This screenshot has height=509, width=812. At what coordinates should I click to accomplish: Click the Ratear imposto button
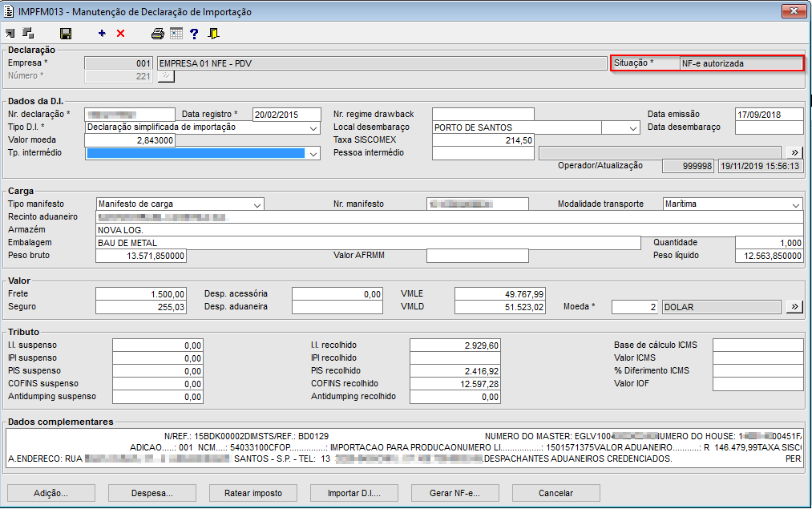click(253, 493)
